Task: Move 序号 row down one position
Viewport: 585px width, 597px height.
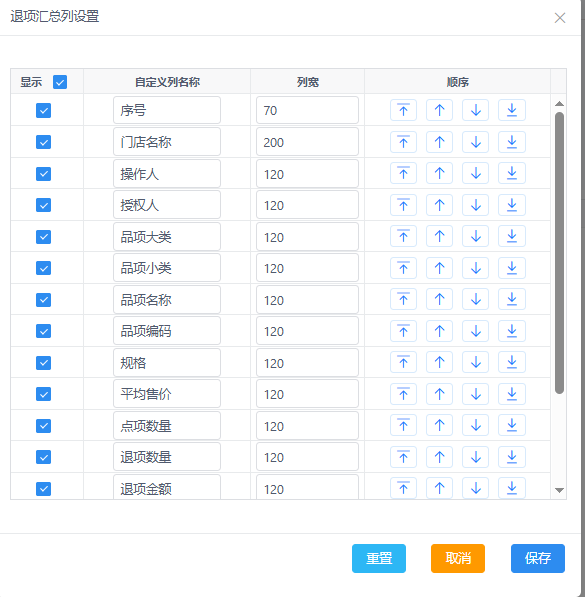Action: (476, 110)
